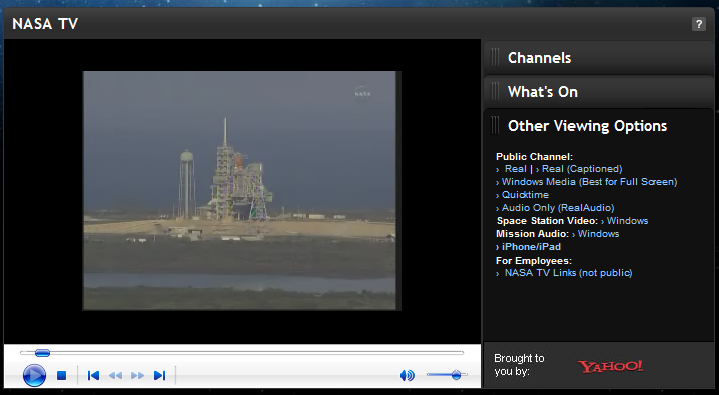Stop the video with the square Stop button
Viewport: 719px width, 395px height.
coord(61,376)
